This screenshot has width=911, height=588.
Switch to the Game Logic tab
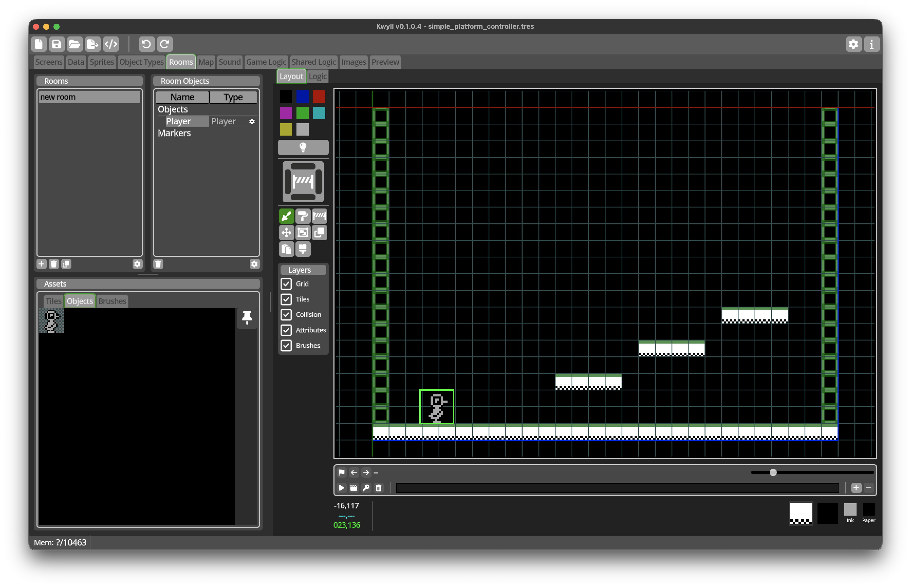(x=266, y=62)
